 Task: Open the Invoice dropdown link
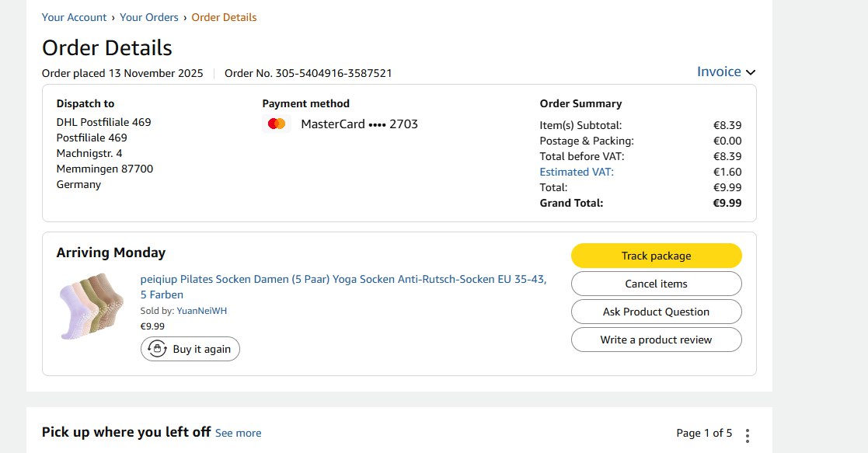719,71
